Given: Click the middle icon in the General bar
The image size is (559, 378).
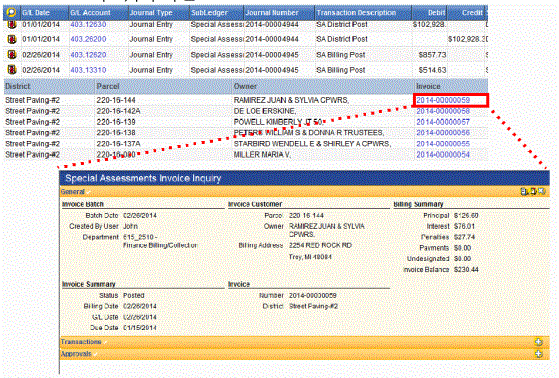Looking at the screenshot, I should coord(533,191).
